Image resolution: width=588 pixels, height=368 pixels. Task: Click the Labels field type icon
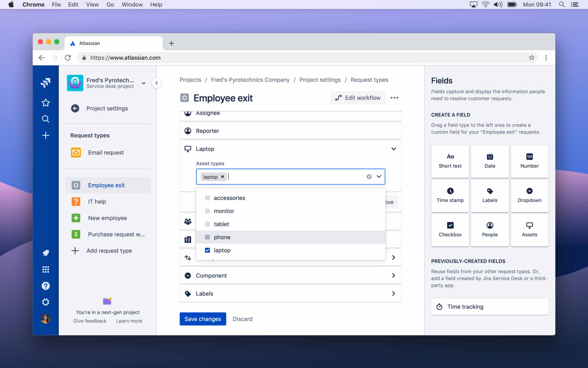(489, 191)
